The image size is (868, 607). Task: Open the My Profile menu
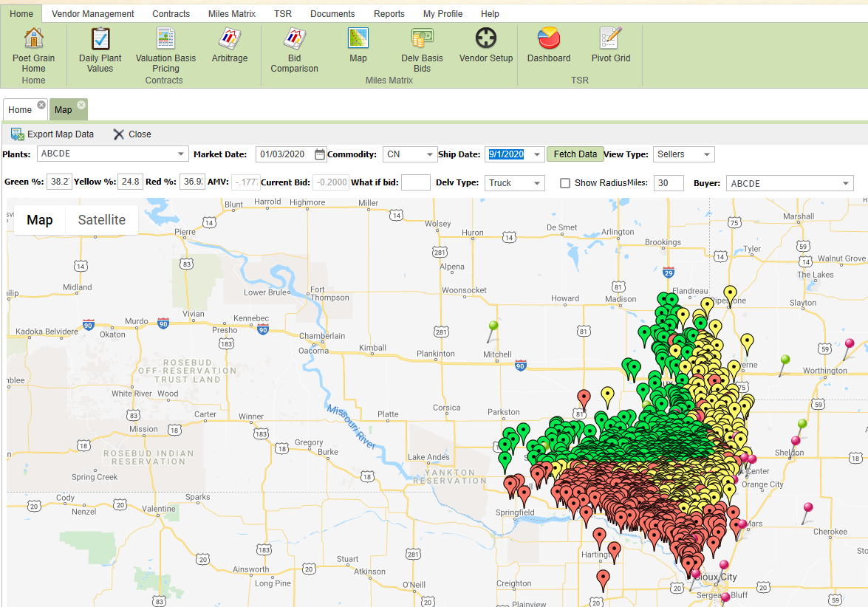[442, 14]
